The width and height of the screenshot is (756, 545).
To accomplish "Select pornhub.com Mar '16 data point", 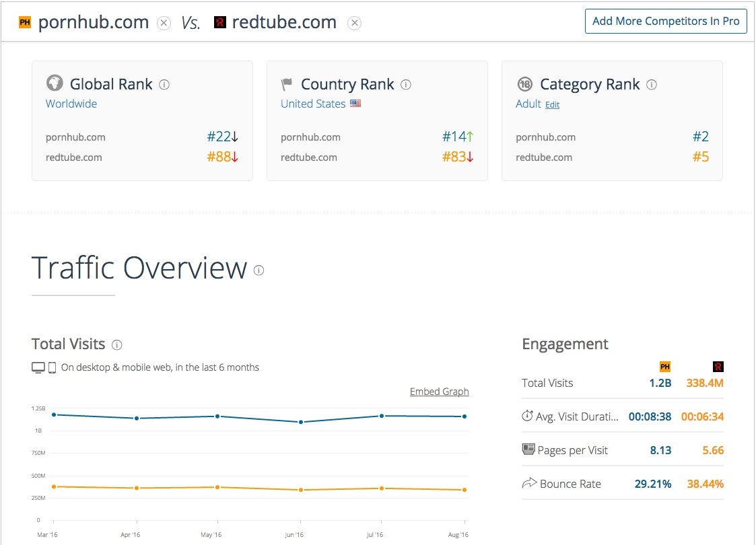I will [x=54, y=414].
